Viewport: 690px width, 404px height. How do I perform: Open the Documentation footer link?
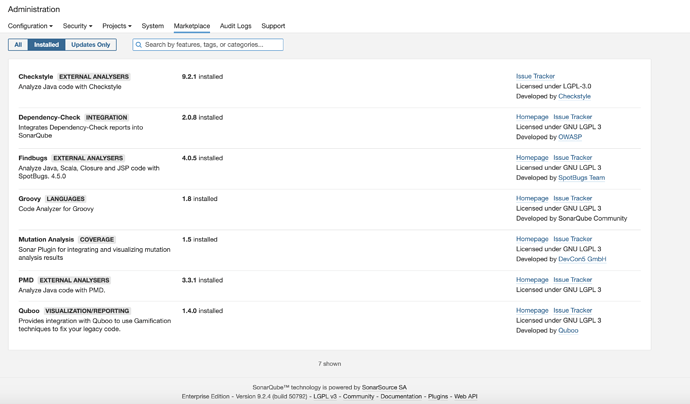pos(401,397)
